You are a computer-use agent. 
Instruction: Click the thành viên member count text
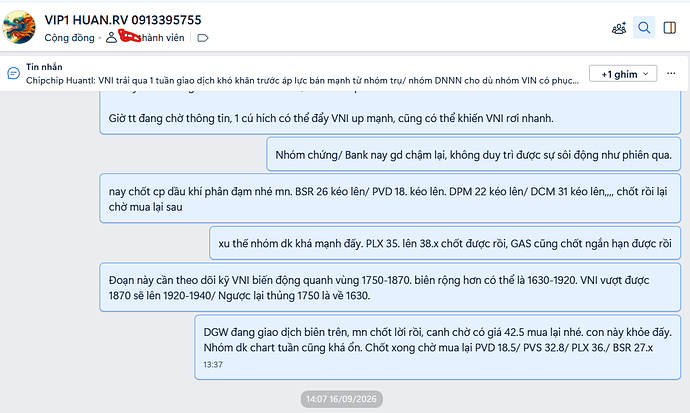tap(162, 38)
